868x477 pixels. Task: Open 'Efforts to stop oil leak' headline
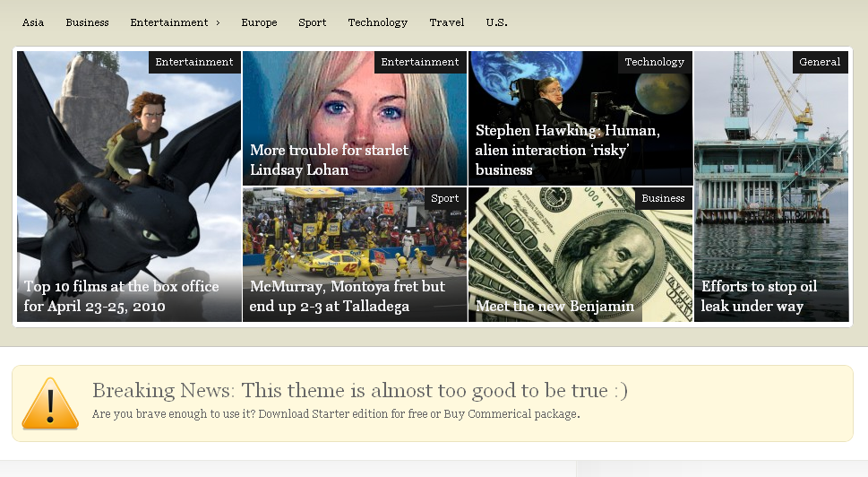click(x=759, y=297)
